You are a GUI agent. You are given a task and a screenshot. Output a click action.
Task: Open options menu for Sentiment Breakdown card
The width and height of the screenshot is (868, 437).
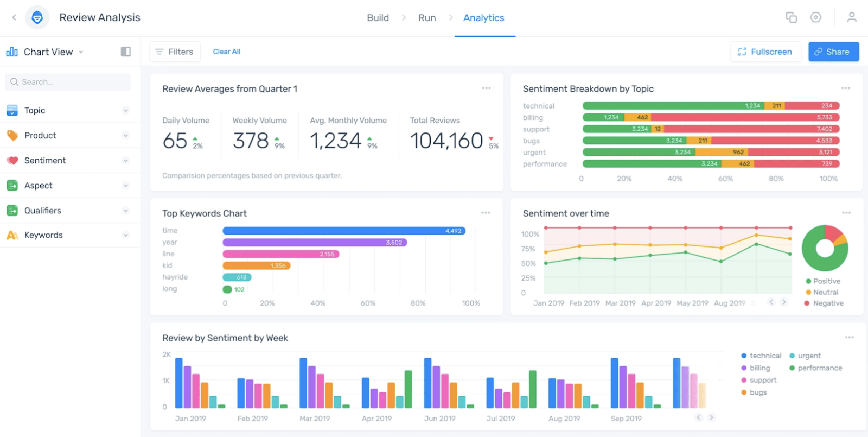pyautogui.click(x=845, y=88)
